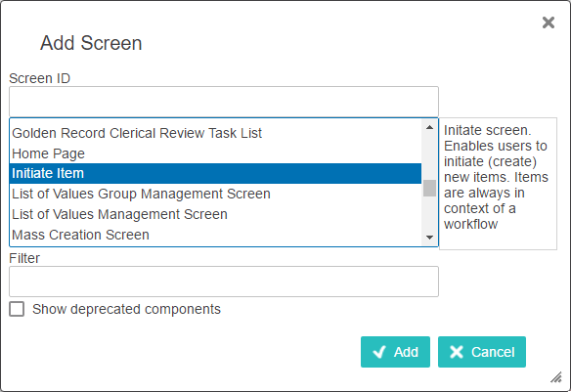Choose List of Values Management Screen
This screenshot has width=571, height=392.
[215, 214]
